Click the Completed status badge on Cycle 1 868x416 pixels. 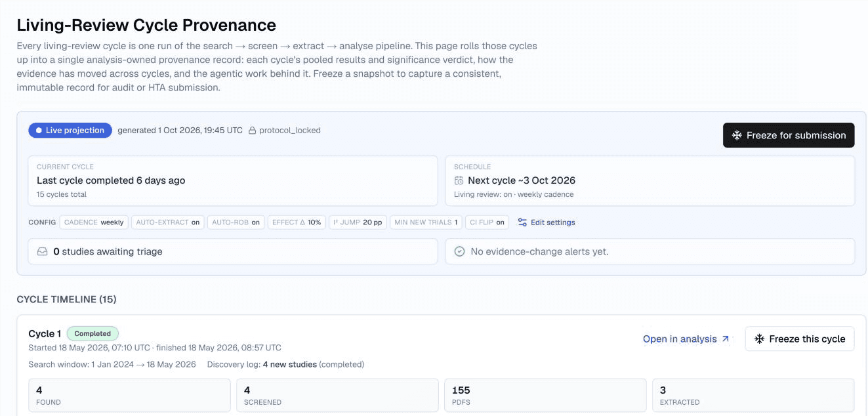(93, 333)
